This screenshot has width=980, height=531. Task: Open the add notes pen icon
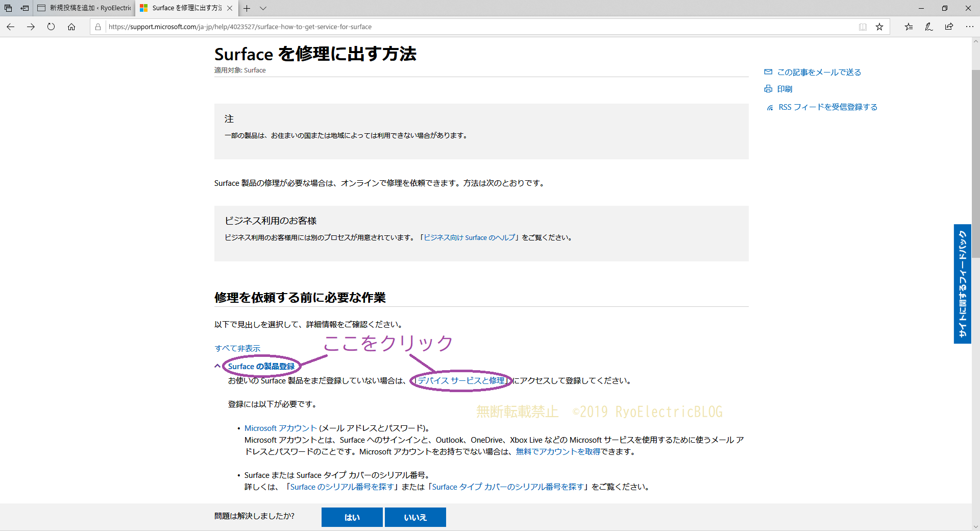[x=928, y=27]
